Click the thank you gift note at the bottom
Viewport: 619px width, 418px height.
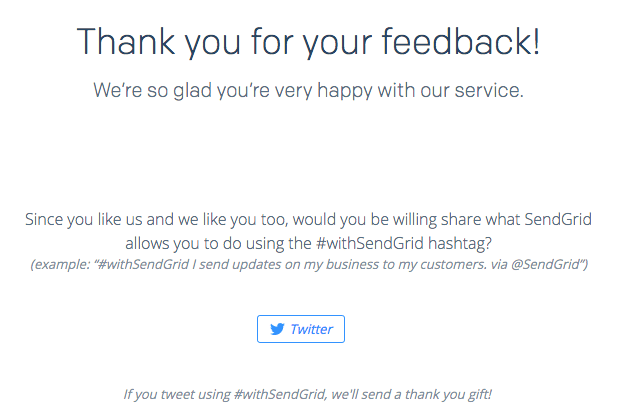tap(307, 394)
